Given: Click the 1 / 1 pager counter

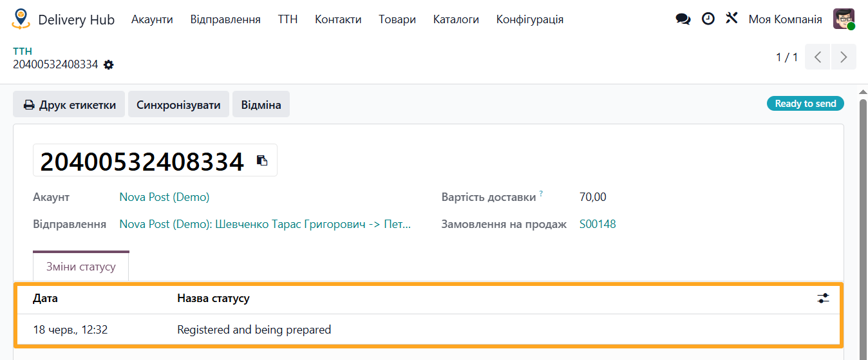Looking at the screenshot, I should click(787, 57).
